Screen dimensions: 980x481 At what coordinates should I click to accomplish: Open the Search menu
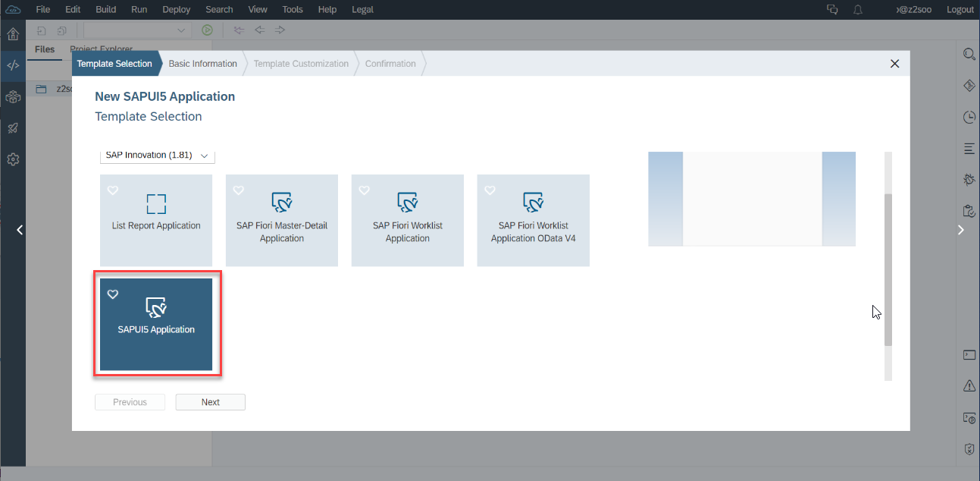(x=219, y=10)
